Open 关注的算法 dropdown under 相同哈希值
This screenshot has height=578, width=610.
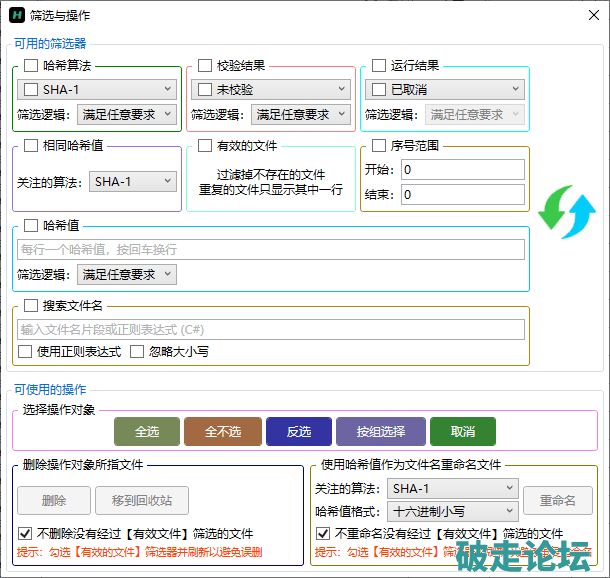(x=131, y=182)
